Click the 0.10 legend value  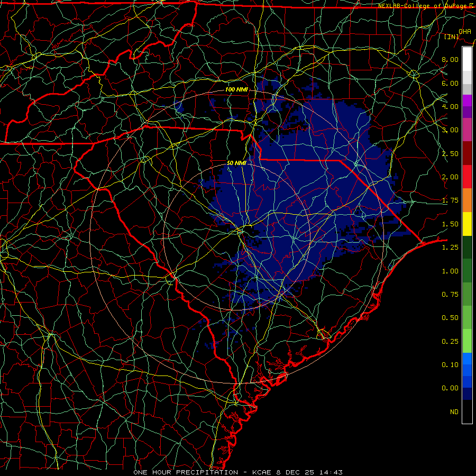click(450, 365)
